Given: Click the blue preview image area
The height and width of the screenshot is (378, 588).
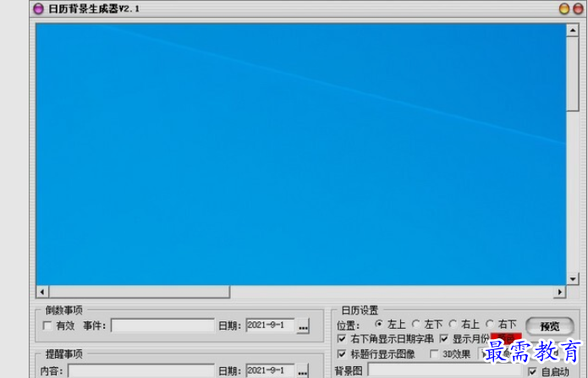Looking at the screenshot, I should pos(300,154).
